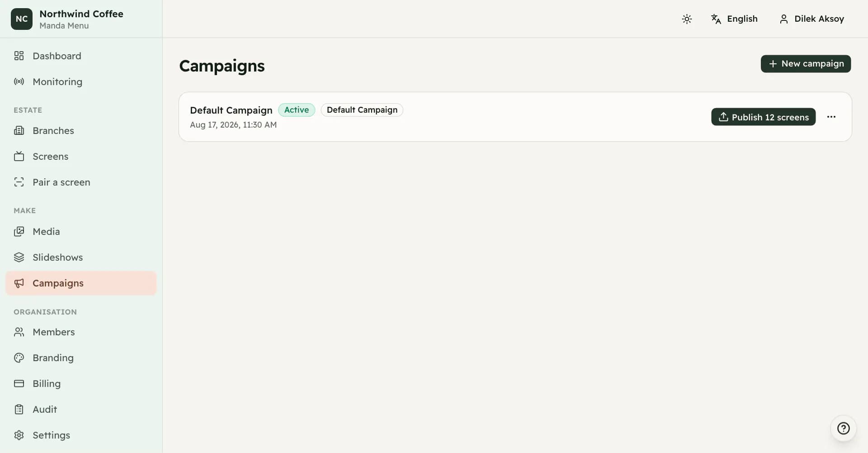Publish 12 screens for Default Campaign
This screenshot has height=453, width=868.
[764, 117]
